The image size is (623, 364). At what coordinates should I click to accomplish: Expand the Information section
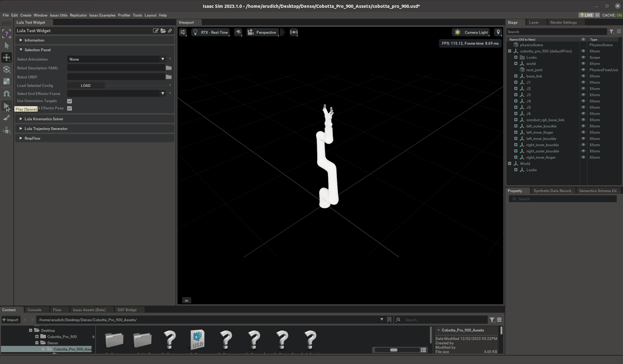point(95,40)
